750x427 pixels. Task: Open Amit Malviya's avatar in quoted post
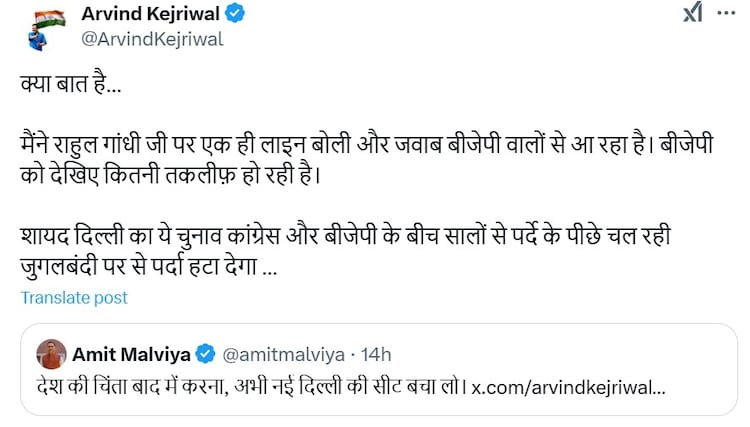click(52, 353)
